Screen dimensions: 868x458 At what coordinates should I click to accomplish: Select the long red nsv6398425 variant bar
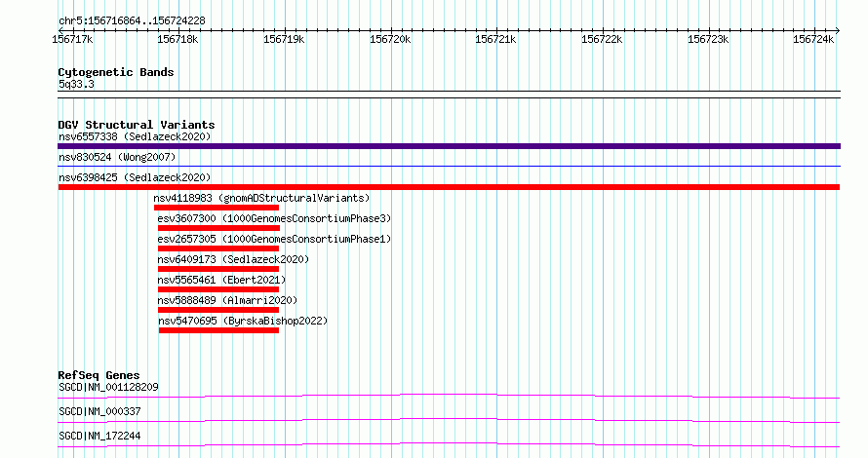pos(449,187)
